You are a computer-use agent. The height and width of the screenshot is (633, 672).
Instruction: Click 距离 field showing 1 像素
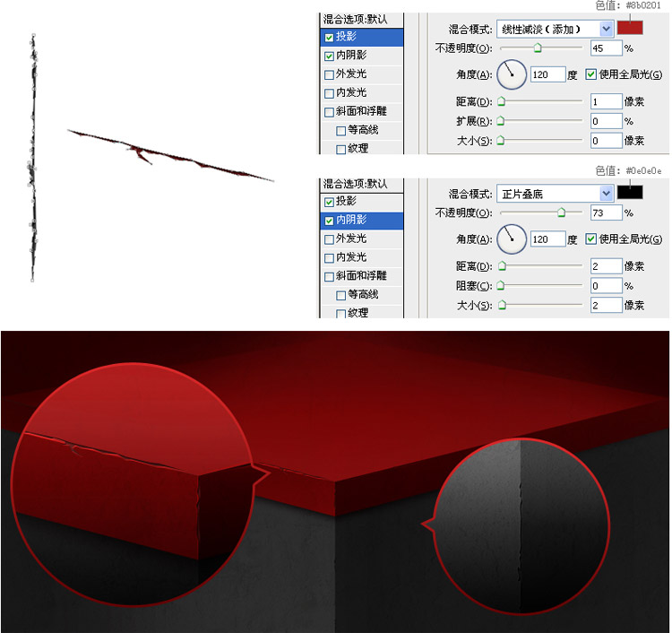pyautogui.click(x=606, y=101)
